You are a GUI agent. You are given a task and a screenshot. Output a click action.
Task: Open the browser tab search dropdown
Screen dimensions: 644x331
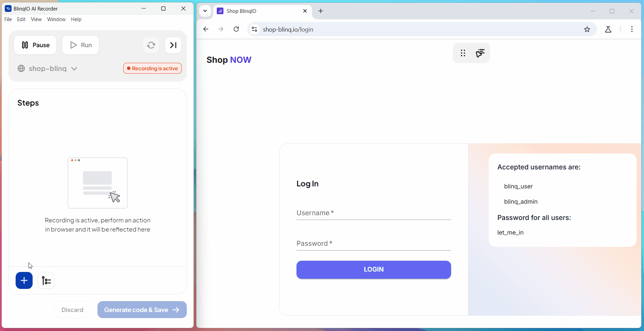[205, 11]
